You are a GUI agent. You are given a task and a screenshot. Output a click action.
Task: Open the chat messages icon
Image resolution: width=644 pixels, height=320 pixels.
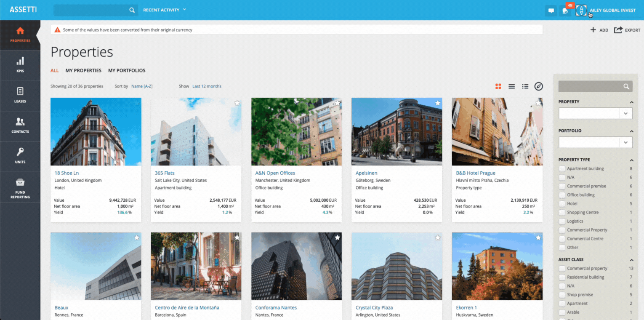(551, 11)
